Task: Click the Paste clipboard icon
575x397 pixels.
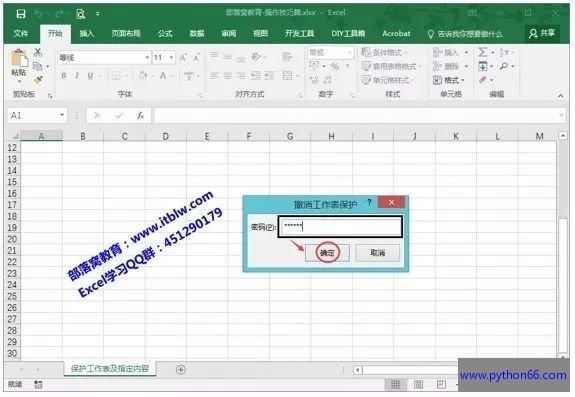Action: (x=19, y=59)
